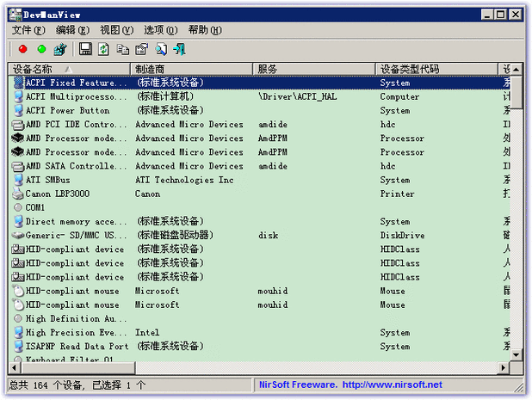Click the red disable-device toolbar icon
Screen dimensions: 532x400
tap(22, 50)
